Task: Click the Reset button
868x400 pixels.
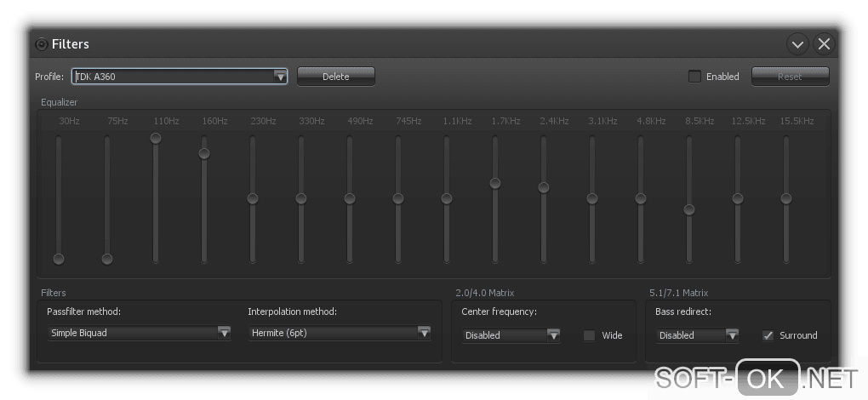Action: click(790, 77)
